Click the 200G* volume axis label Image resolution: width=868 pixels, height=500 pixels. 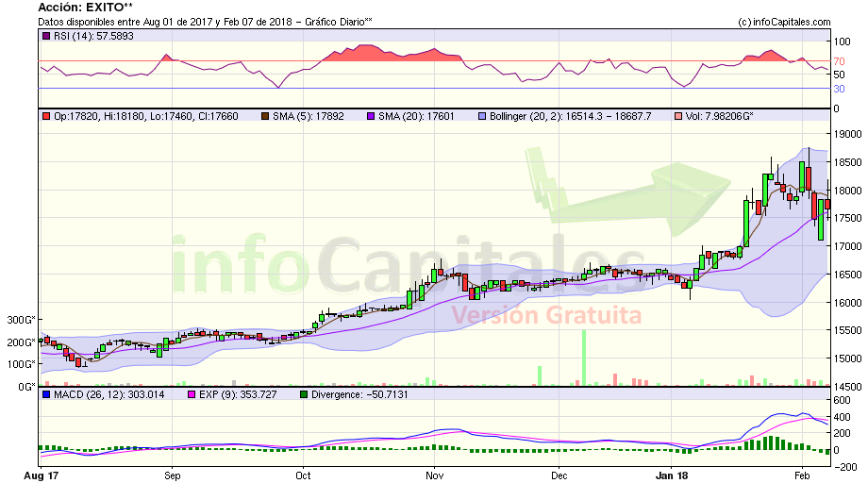[x=21, y=342]
